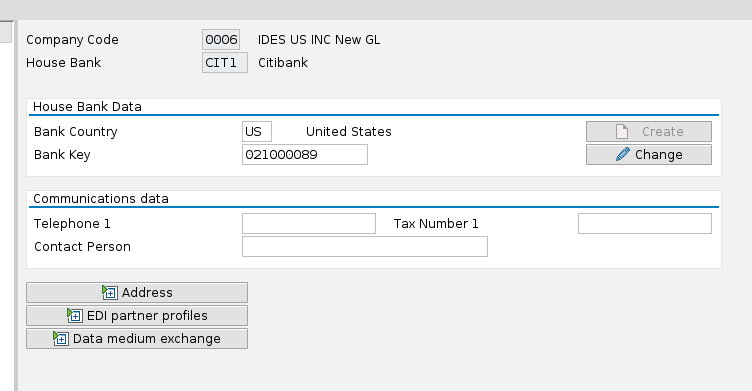Open Data medium exchange settings
Viewport: 752px width, 391px height.
click(x=137, y=339)
